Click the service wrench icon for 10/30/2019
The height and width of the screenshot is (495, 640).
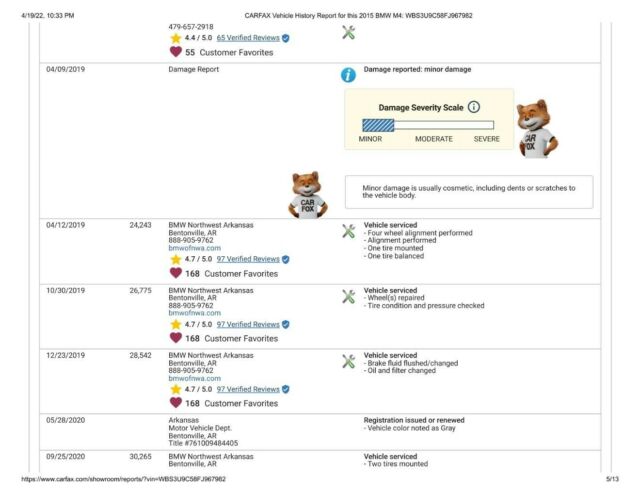(x=349, y=297)
